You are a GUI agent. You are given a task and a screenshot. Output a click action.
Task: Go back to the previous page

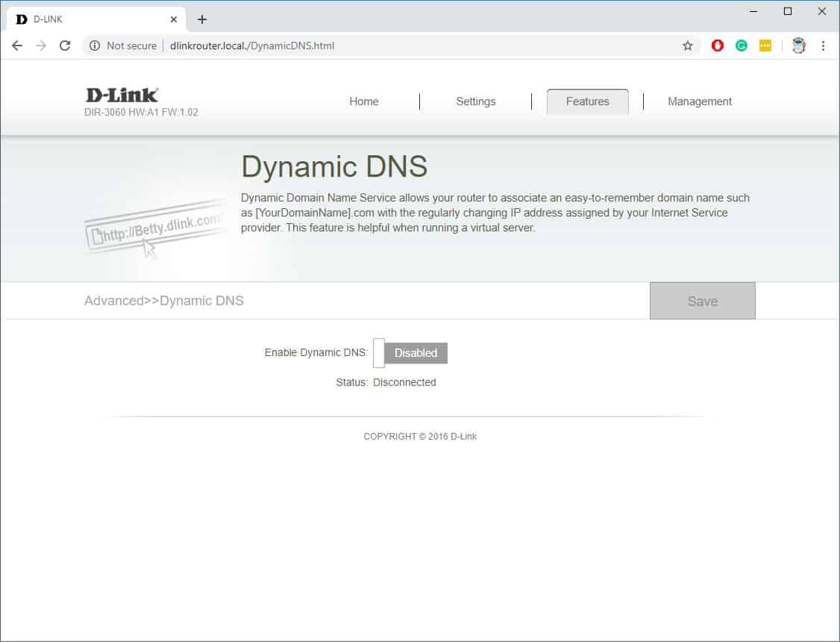(x=17, y=46)
